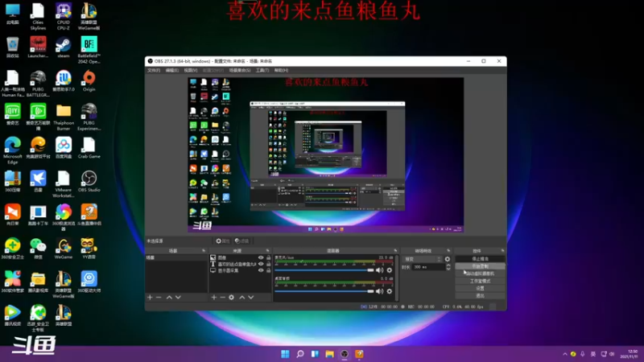Viewport: 644px width, 362px height.
Task: Hide the 显示器采集 display capture source
Action: click(261, 270)
